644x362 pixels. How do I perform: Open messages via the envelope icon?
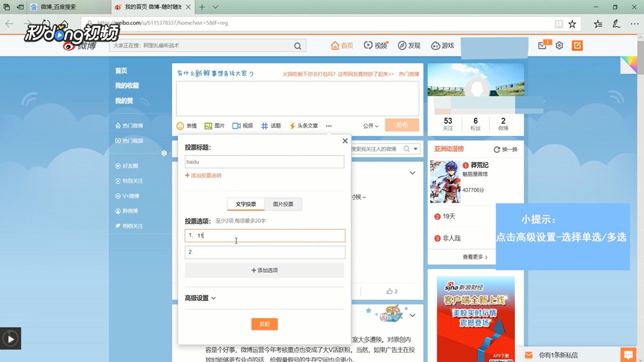[542, 45]
